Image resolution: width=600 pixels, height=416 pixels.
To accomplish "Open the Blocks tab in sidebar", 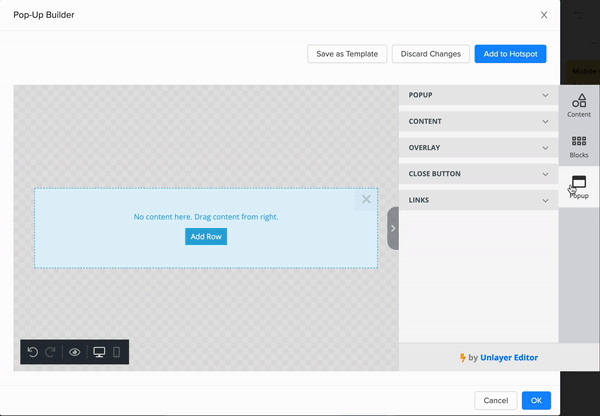I will (x=579, y=146).
